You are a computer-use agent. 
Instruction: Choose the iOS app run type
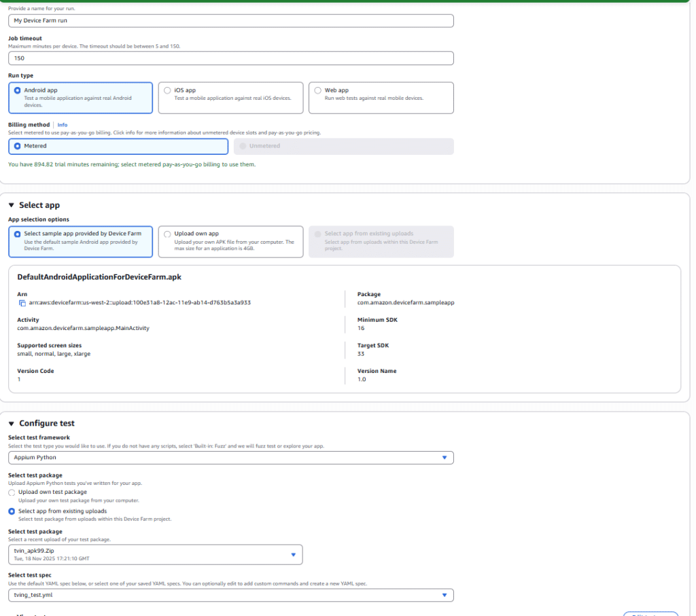pos(168,90)
